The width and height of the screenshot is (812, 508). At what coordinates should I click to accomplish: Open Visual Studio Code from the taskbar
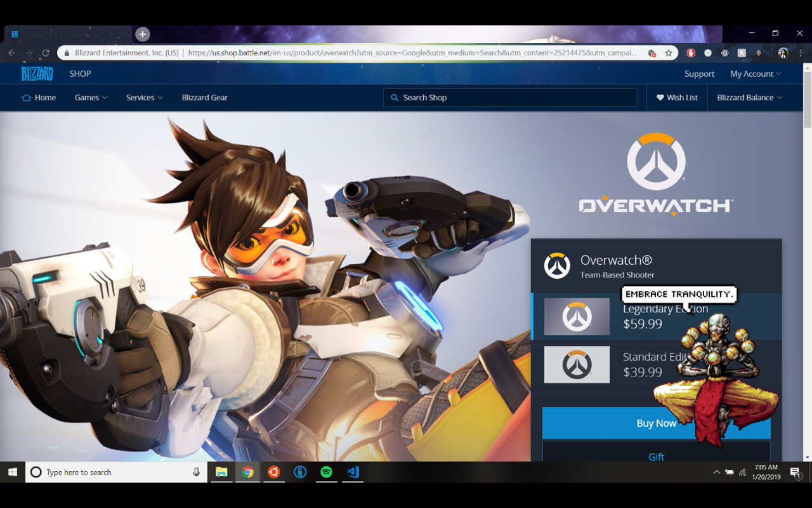353,472
